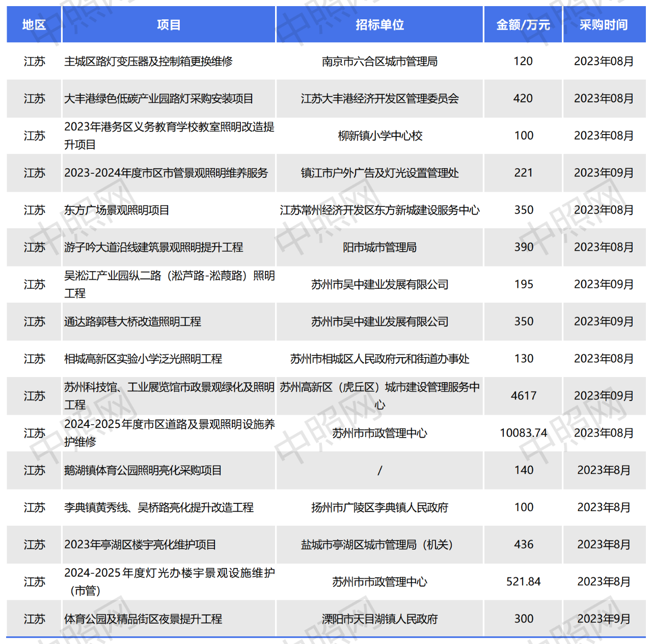Click amount value 521.84
The image size is (652, 644).
click(x=523, y=582)
